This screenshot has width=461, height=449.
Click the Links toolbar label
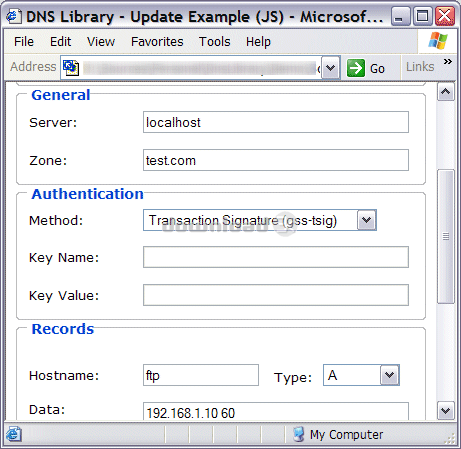(x=420, y=67)
